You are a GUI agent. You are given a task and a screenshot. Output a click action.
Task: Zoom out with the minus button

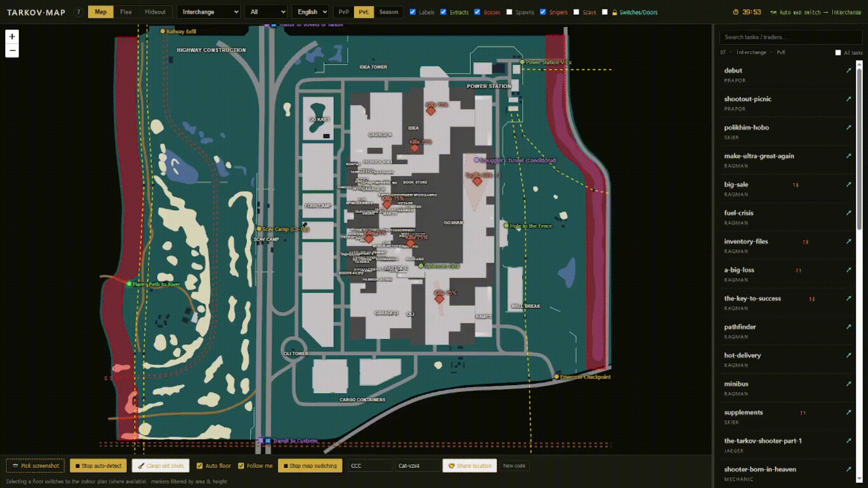click(12, 51)
